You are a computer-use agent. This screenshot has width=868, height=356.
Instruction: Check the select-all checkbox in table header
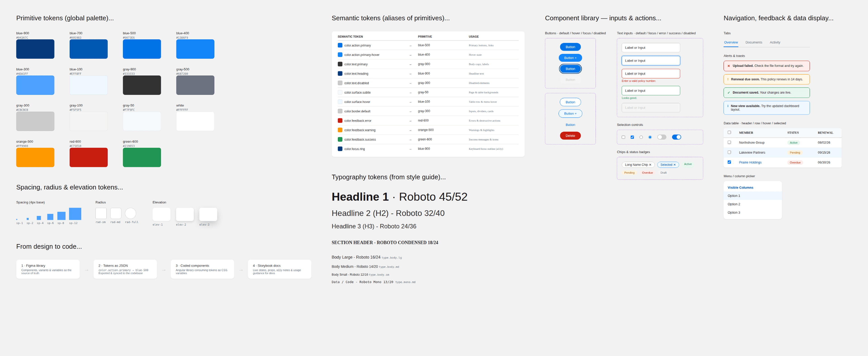click(x=729, y=132)
